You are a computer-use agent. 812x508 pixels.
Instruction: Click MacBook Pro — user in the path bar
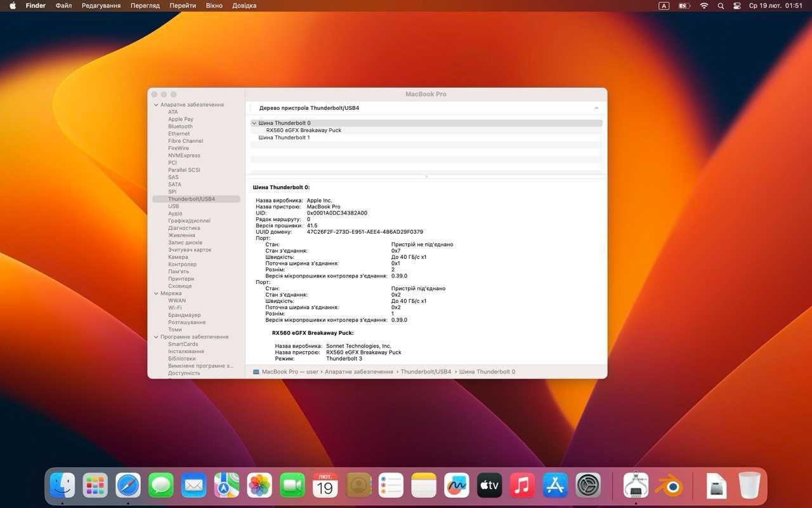pyautogui.click(x=290, y=371)
